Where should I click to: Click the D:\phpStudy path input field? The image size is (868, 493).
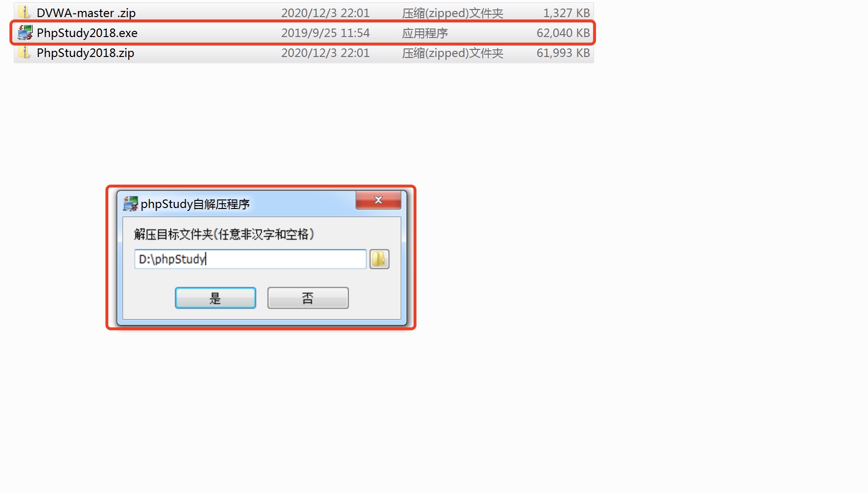[x=250, y=259]
